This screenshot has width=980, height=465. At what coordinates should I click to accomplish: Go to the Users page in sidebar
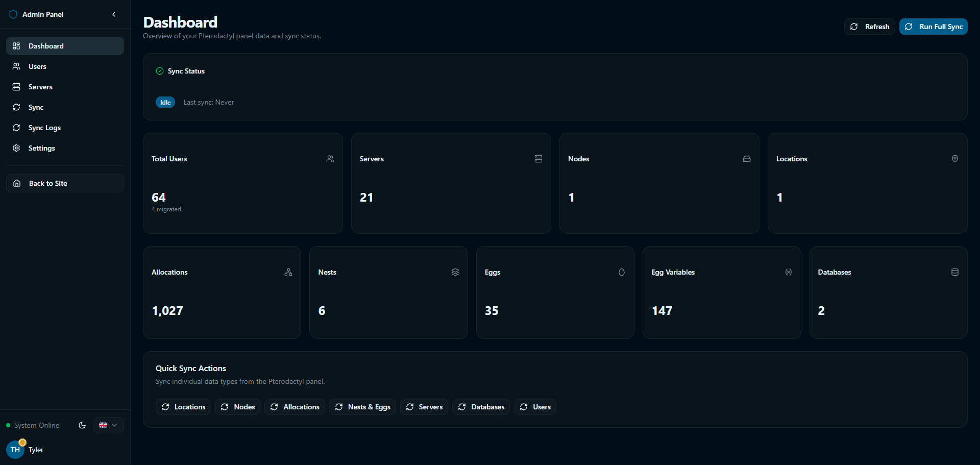(65, 66)
